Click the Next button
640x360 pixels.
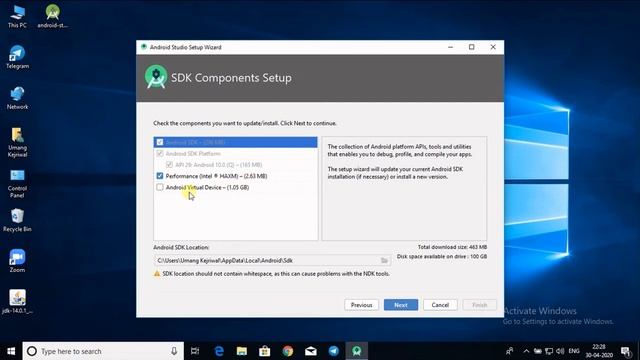click(x=401, y=305)
